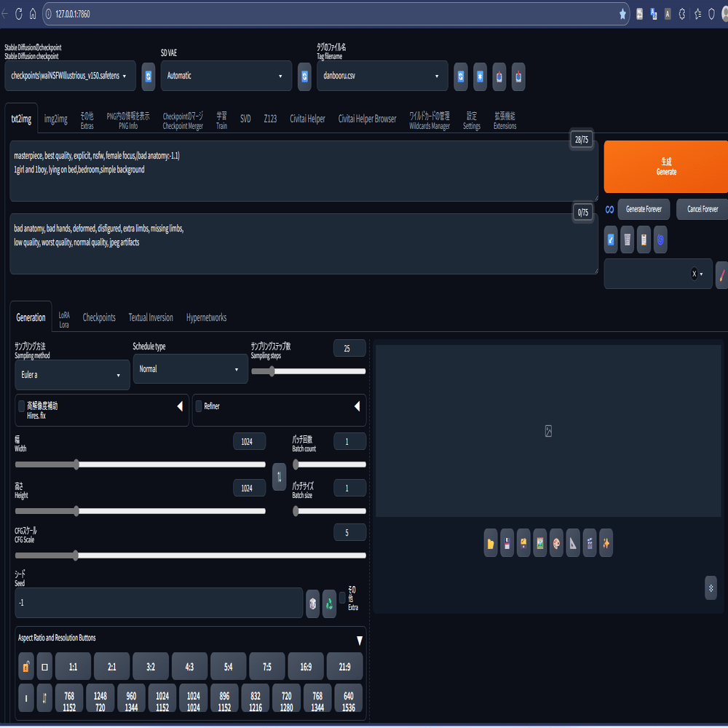This screenshot has height=728, width=728.
Task: Refresh the Stable Diffusion checkpoint list
Action: [x=148, y=76]
